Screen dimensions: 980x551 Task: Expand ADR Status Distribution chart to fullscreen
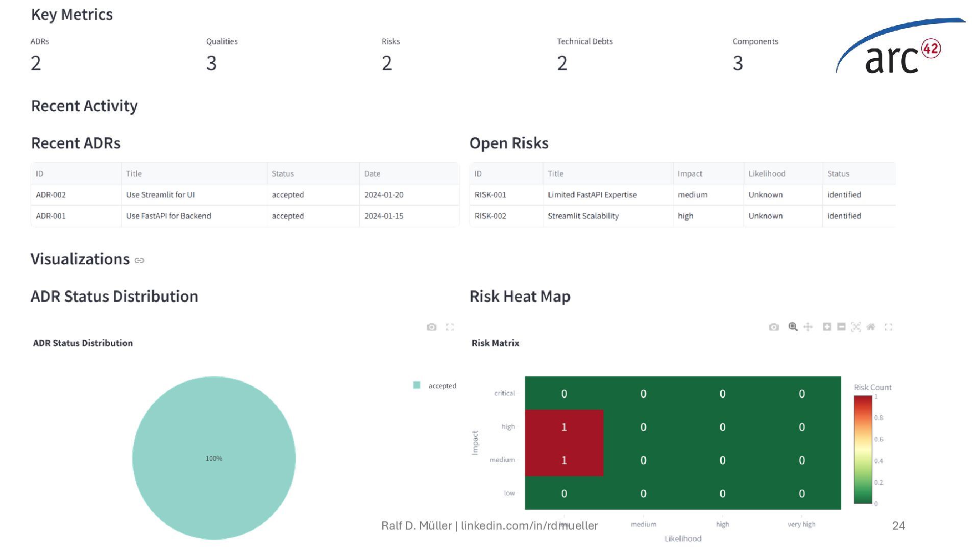(x=450, y=327)
